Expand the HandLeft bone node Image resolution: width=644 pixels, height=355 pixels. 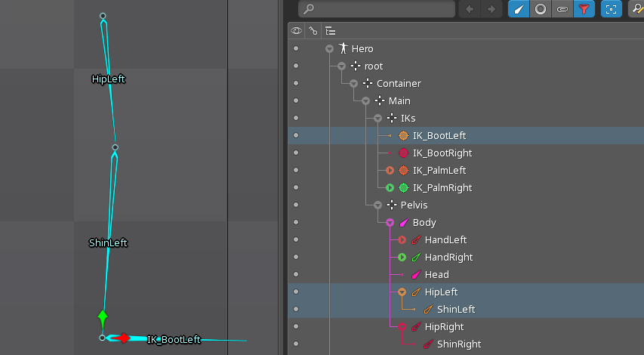point(402,240)
